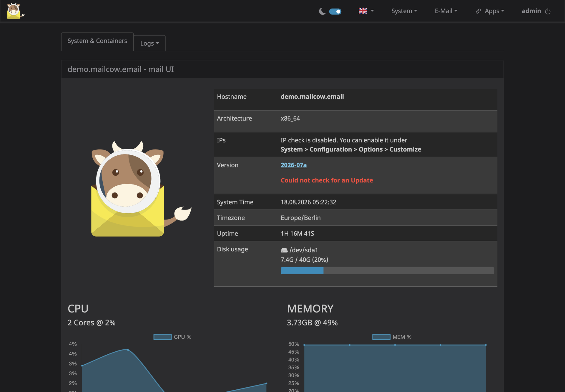This screenshot has width=565, height=392.
Task: Open the Apps menu
Action: 494,11
